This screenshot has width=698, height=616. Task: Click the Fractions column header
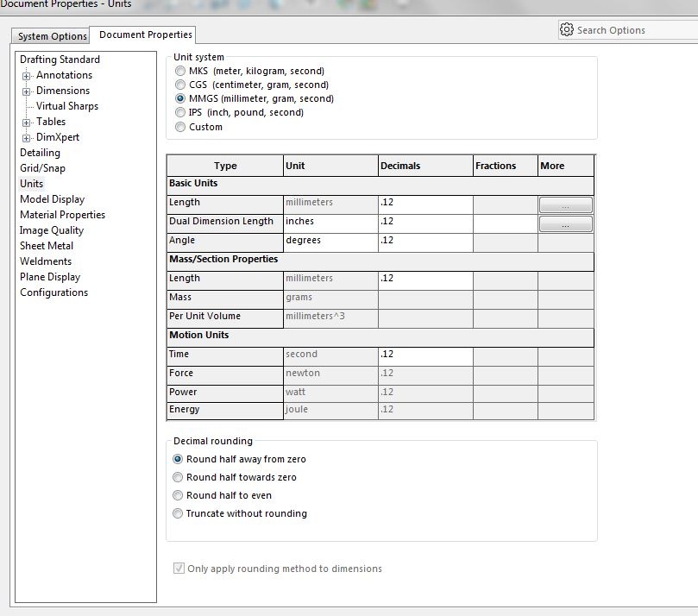tap(506, 166)
